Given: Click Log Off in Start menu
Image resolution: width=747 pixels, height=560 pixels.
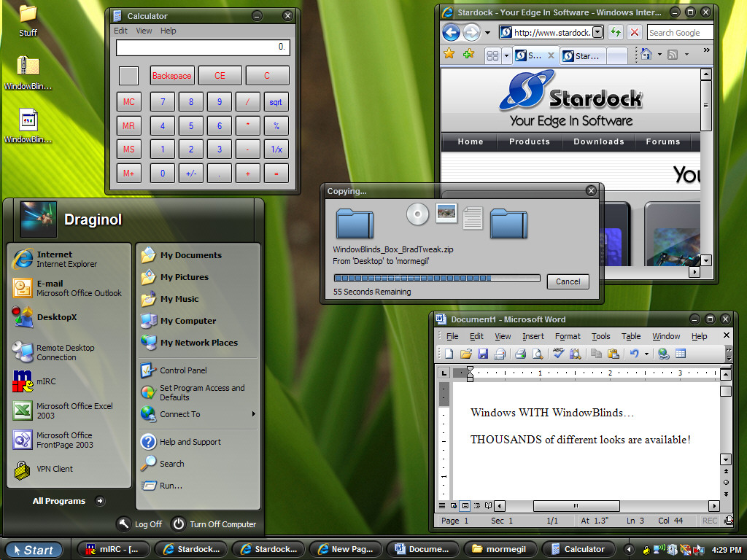Looking at the screenshot, I should 139,524.
